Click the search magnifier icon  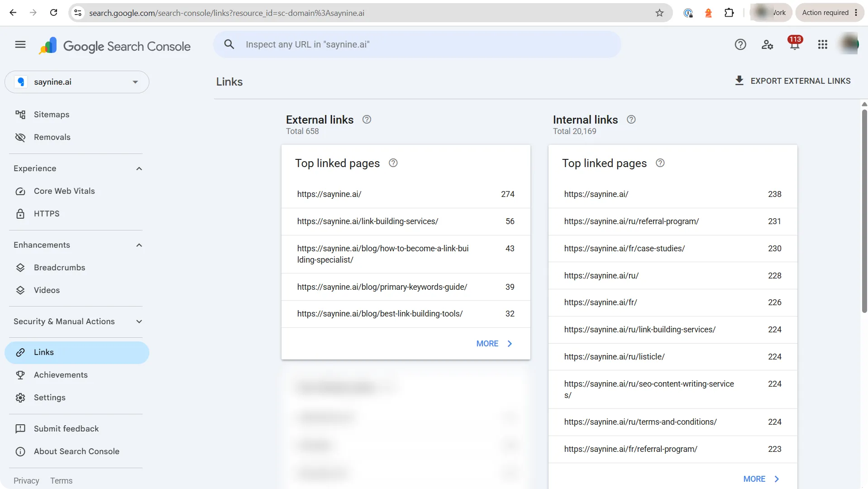(x=229, y=44)
